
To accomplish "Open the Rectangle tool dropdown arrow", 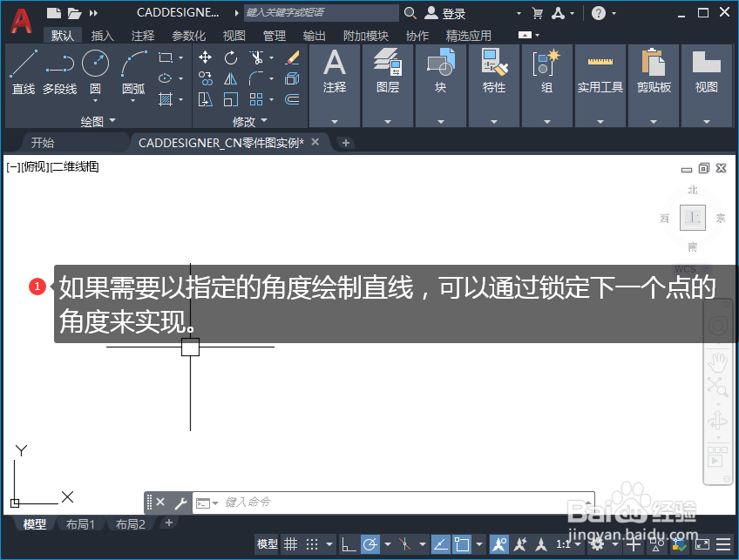I will pyautogui.click(x=180, y=58).
